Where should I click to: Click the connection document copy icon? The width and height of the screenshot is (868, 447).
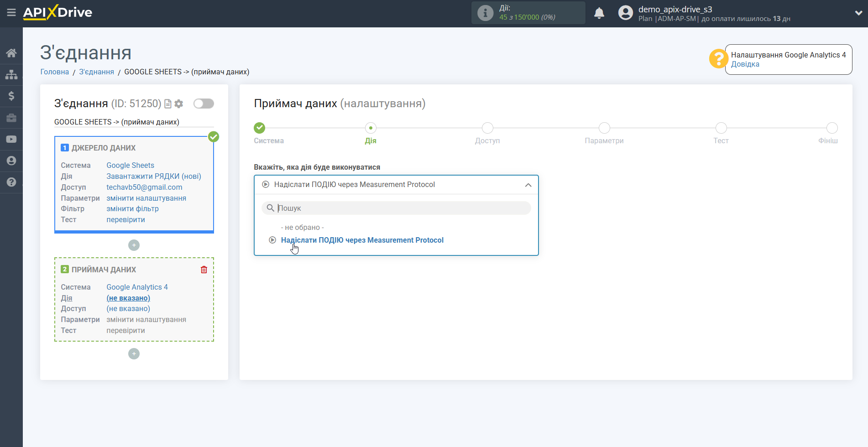point(168,104)
